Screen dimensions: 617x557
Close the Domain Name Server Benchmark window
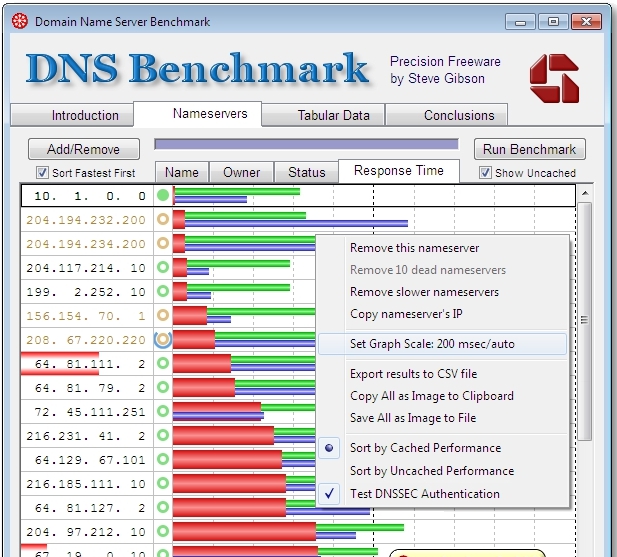[586, 21]
